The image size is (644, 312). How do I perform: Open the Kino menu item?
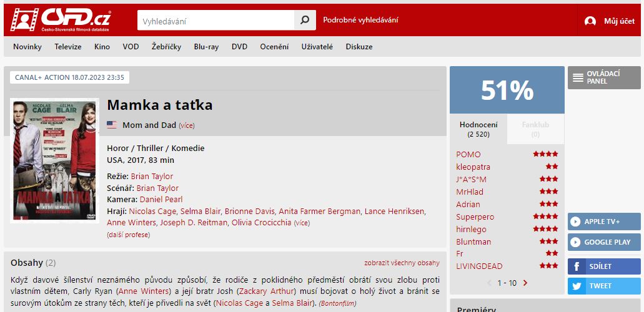pyautogui.click(x=102, y=47)
